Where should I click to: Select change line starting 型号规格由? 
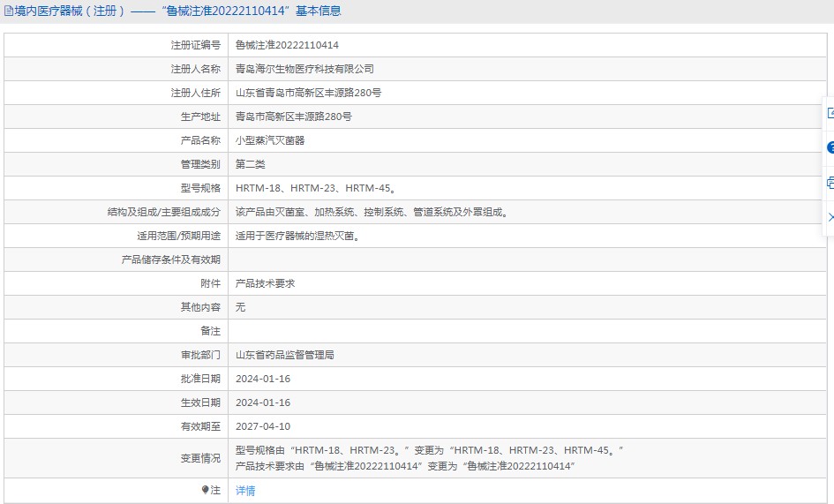tap(429, 450)
